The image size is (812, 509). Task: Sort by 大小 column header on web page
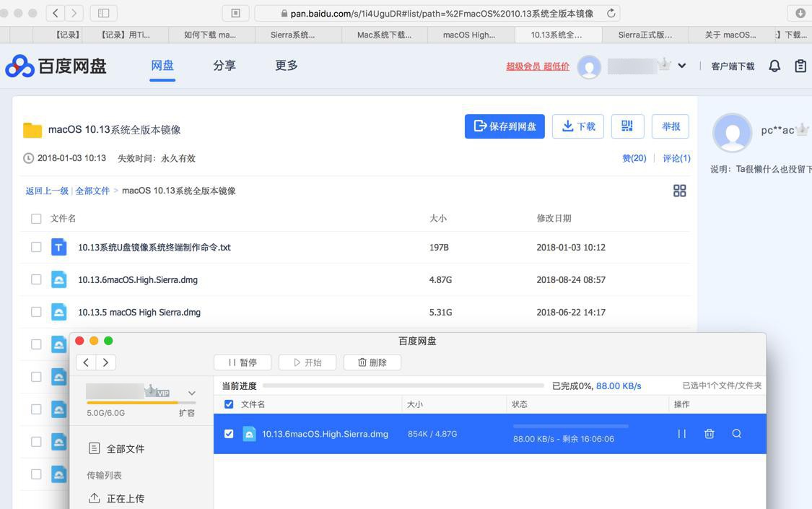[x=438, y=218]
